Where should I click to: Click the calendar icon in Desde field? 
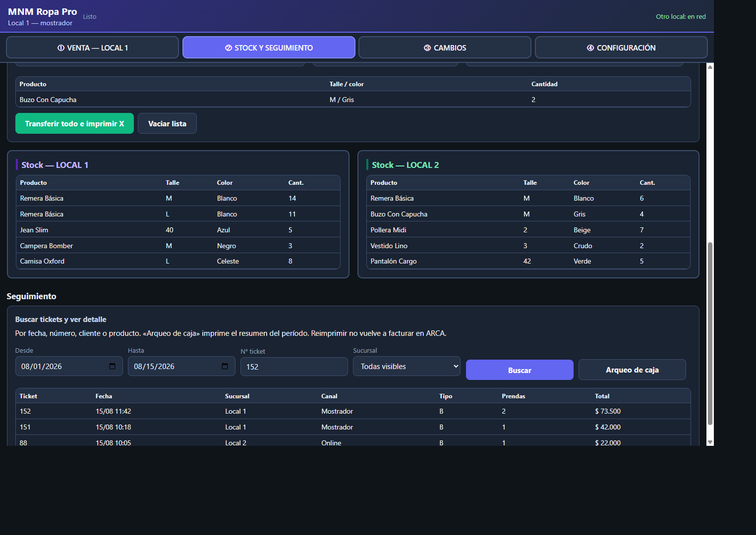(112, 366)
